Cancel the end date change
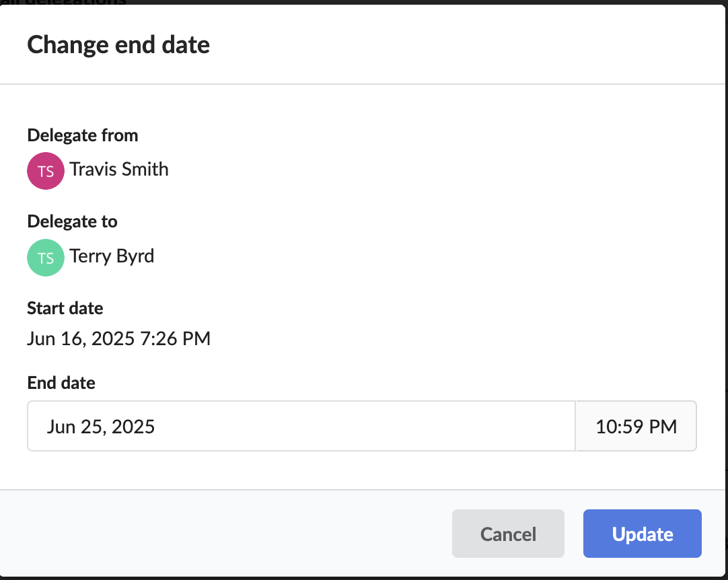Screen dimensions: 728x580 click(508, 534)
